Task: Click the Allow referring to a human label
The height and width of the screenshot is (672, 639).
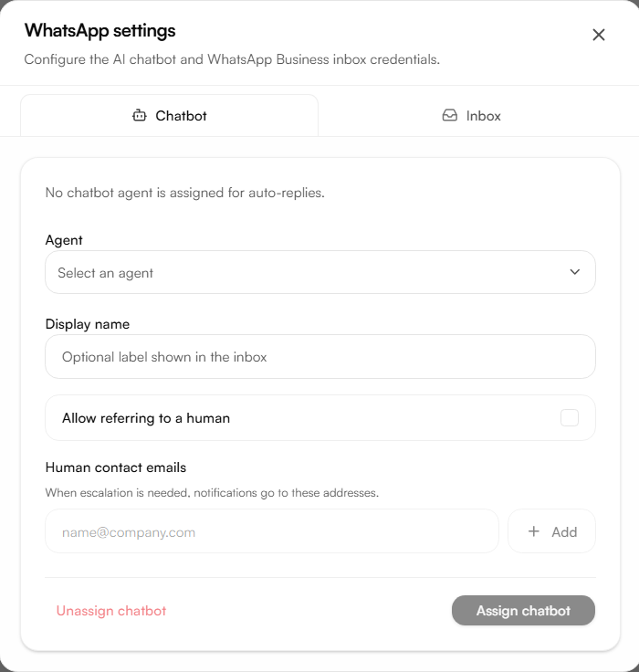Action: (146, 418)
